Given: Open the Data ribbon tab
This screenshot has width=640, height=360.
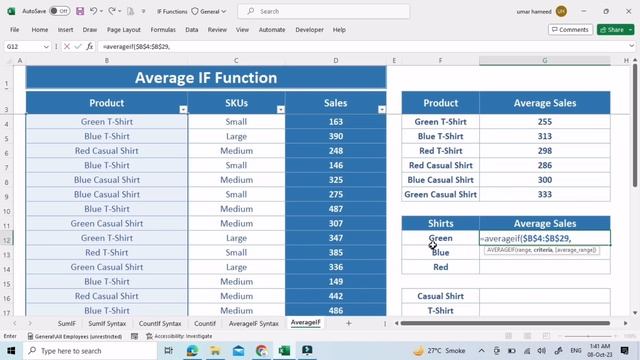Looking at the screenshot, I should [191, 30].
